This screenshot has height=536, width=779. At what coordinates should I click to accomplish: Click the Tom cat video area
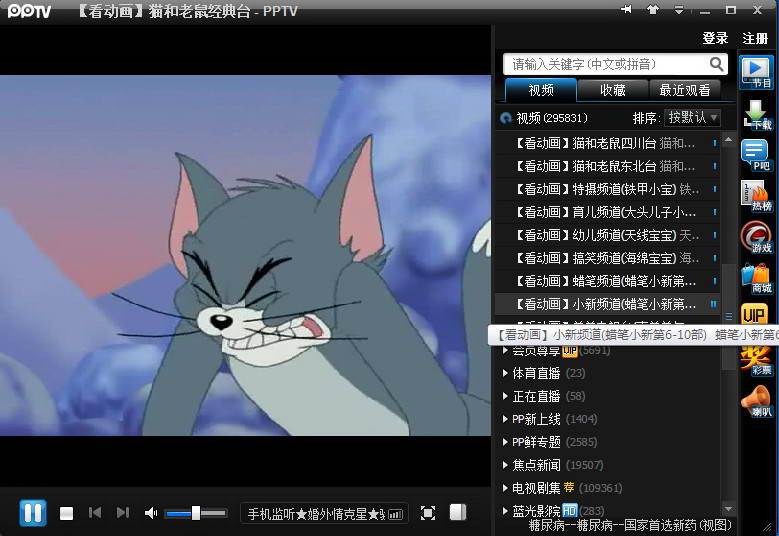coord(245,255)
